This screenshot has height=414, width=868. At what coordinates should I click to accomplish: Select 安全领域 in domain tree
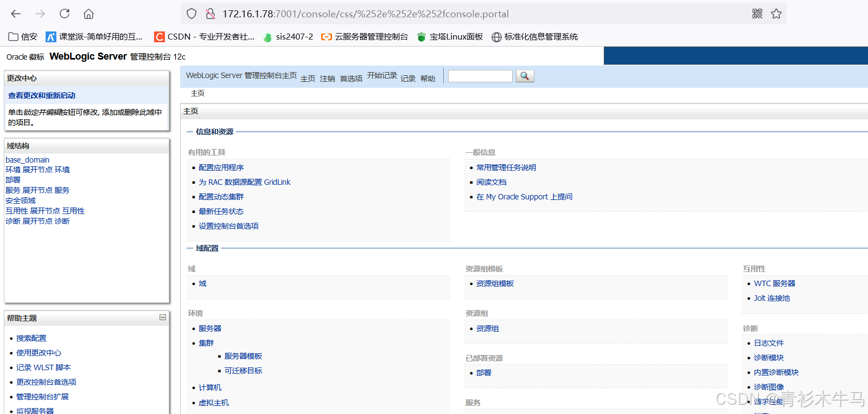(x=21, y=200)
